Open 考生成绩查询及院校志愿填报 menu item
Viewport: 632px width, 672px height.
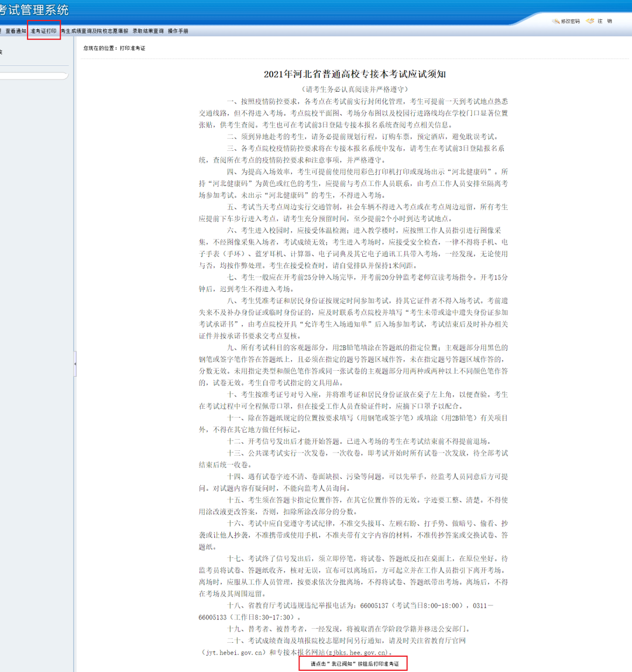tap(94, 31)
